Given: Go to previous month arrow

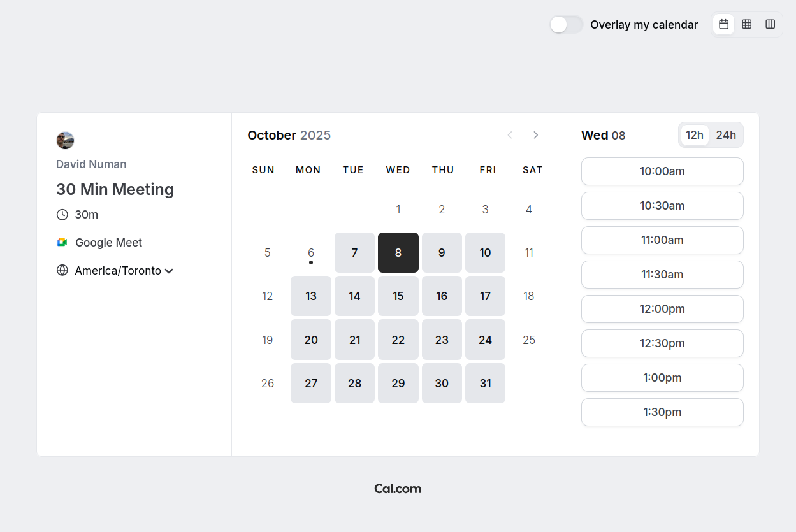Looking at the screenshot, I should pyautogui.click(x=510, y=135).
